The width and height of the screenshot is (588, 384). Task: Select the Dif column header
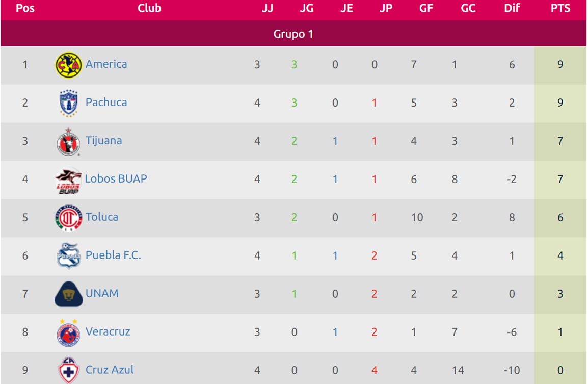pos(512,8)
